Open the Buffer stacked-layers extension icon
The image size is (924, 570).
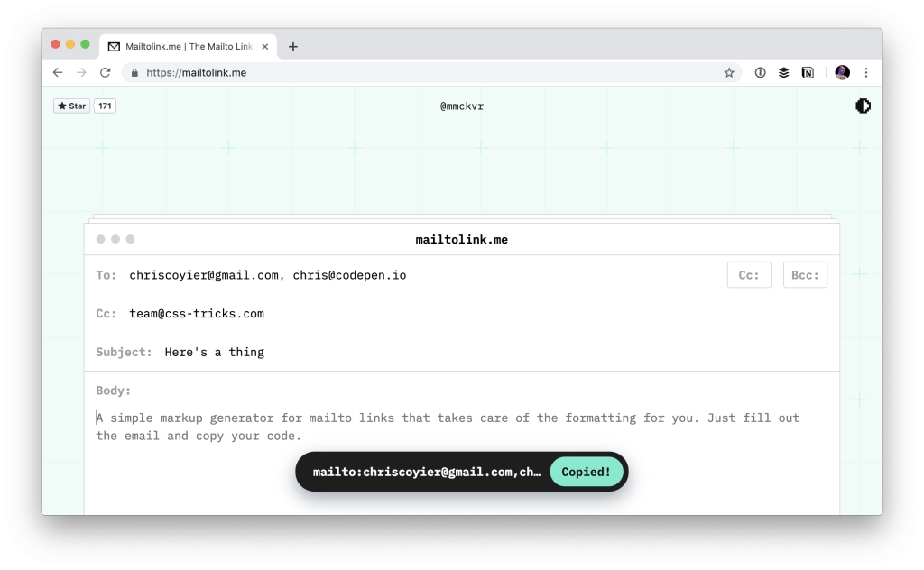click(784, 72)
